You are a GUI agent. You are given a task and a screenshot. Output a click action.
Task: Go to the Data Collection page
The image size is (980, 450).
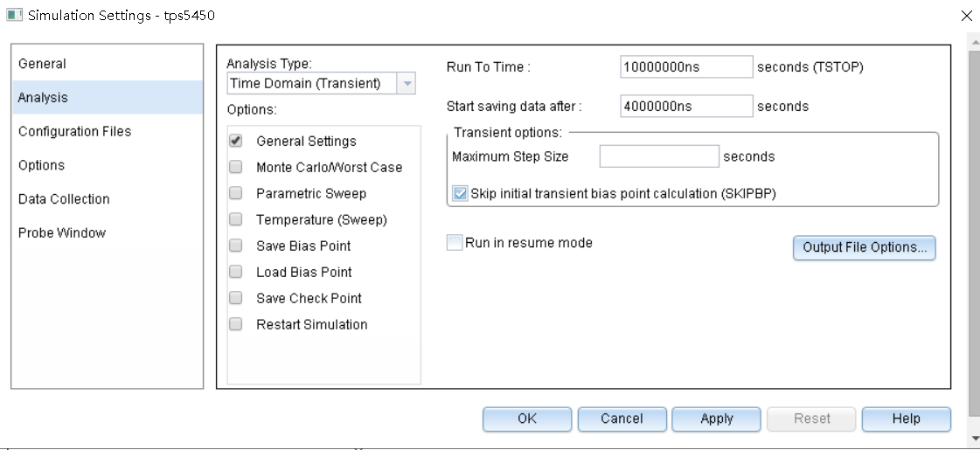click(64, 199)
